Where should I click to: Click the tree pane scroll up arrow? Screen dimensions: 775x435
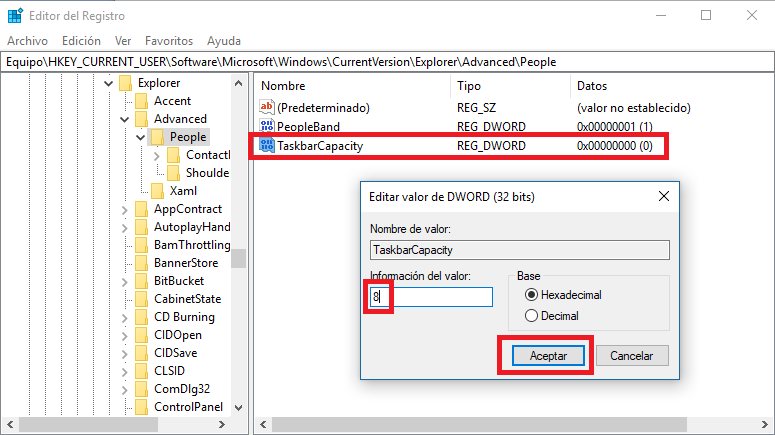tap(239, 83)
